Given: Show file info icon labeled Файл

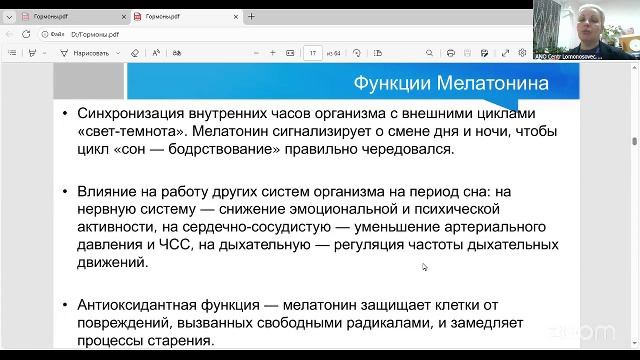Looking at the screenshot, I should click(x=53, y=35).
